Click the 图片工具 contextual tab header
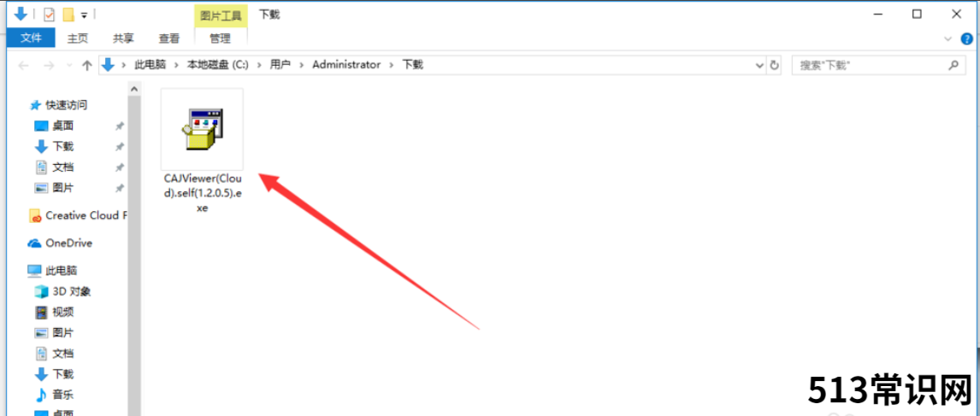 (x=221, y=15)
